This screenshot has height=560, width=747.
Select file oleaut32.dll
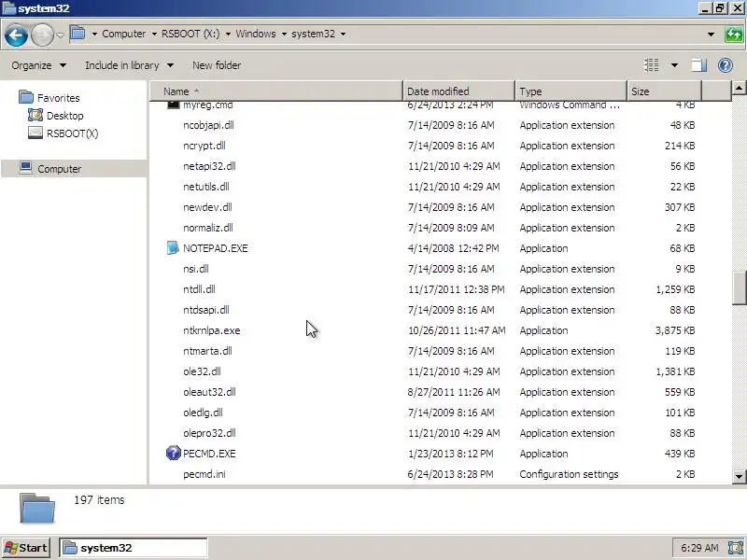[x=209, y=391]
